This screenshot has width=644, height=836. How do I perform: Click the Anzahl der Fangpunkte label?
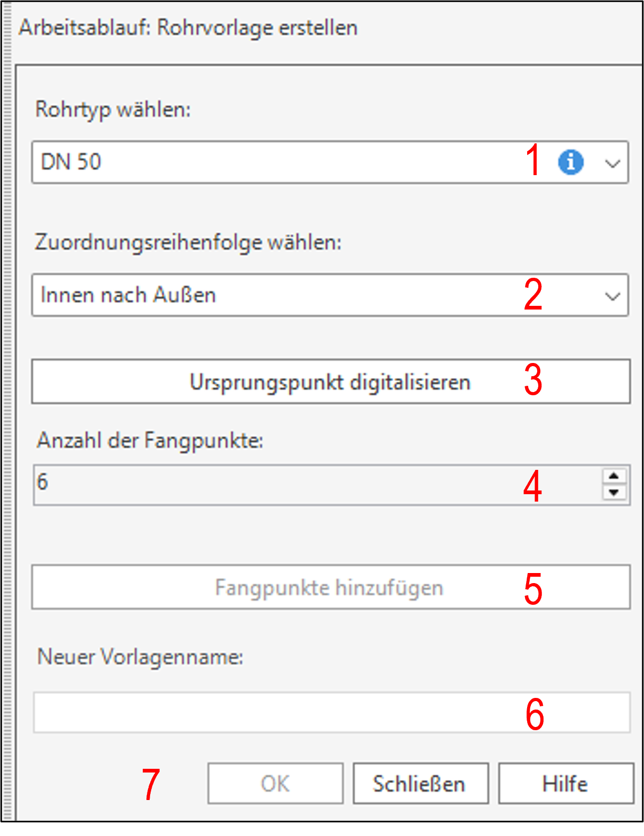(151, 439)
